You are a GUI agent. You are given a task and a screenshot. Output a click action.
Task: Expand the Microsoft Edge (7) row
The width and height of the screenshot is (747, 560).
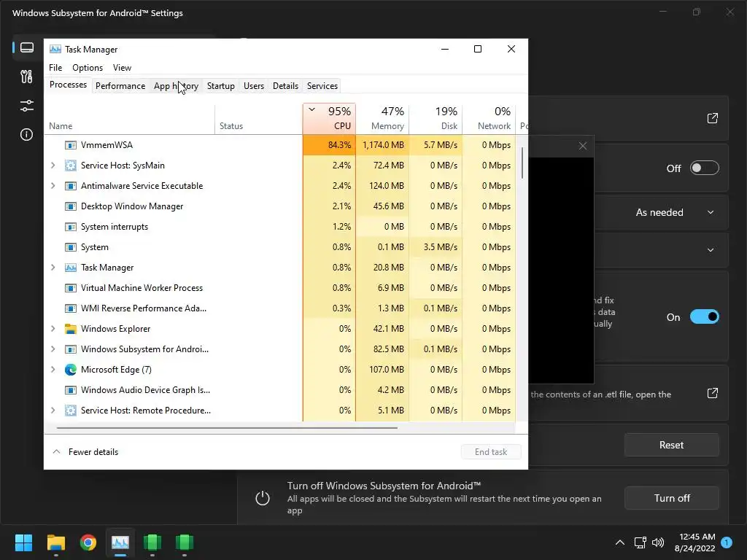coord(53,370)
